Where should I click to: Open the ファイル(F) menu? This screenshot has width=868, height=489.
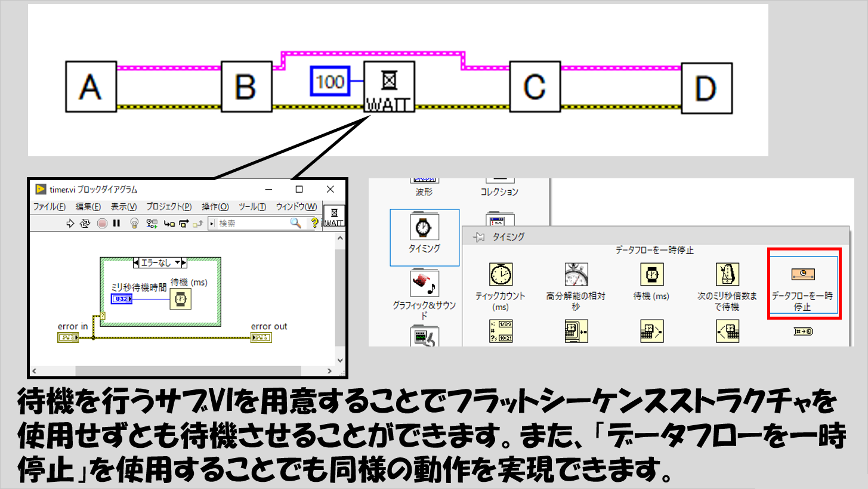click(x=49, y=206)
